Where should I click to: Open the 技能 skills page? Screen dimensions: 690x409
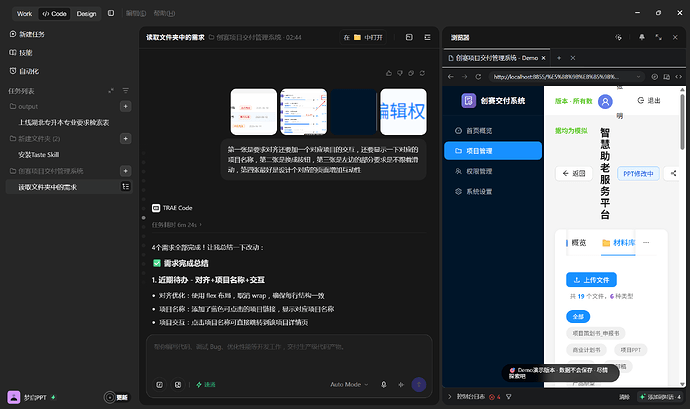pos(21,52)
